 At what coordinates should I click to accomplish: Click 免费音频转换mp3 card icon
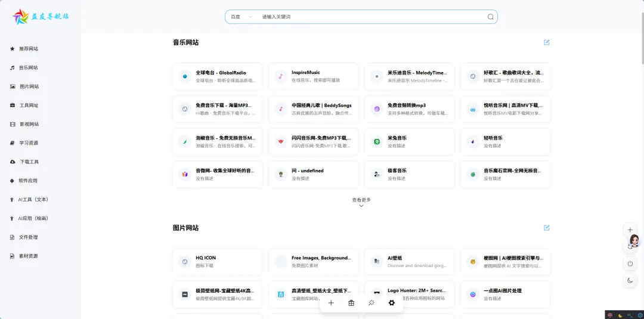[x=377, y=109]
